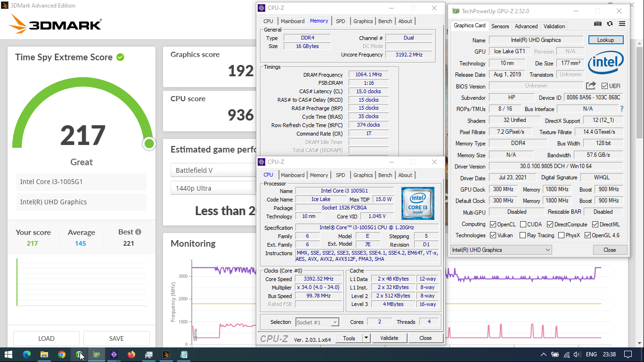Click the 3DMark logo
This screenshot has width=644, height=362.
pyautogui.click(x=55, y=24)
